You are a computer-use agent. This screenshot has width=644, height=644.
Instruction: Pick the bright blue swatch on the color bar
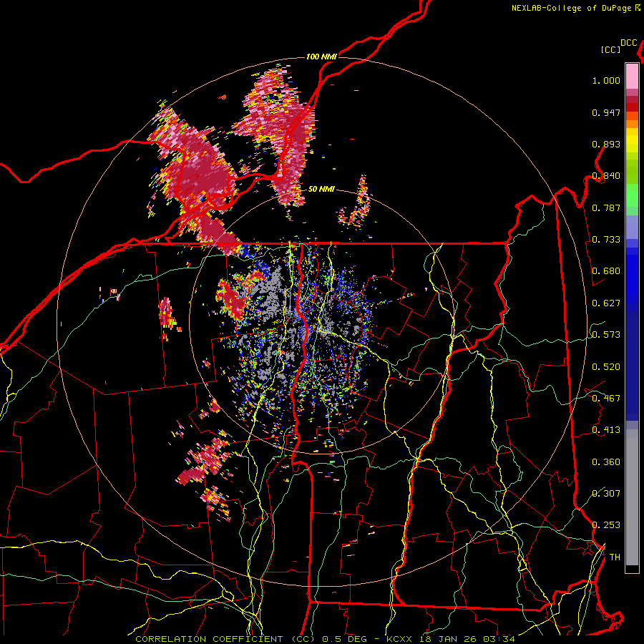click(632, 279)
